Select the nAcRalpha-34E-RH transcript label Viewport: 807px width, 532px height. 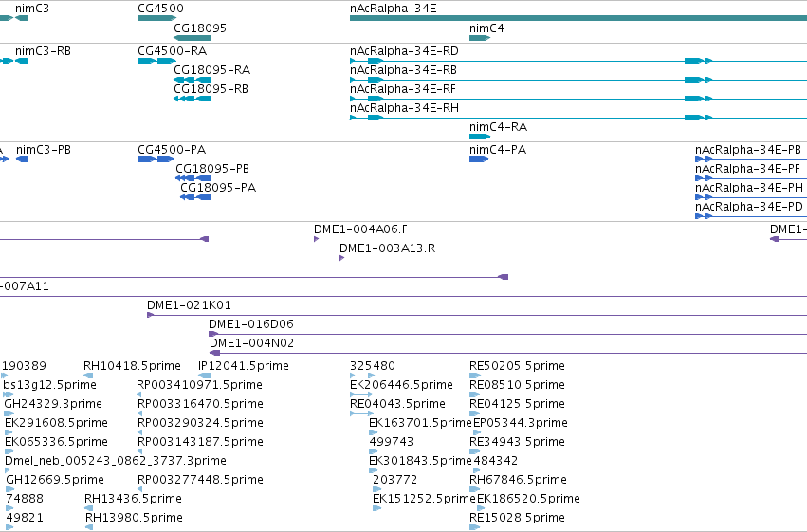pyautogui.click(x=405, y=107)
